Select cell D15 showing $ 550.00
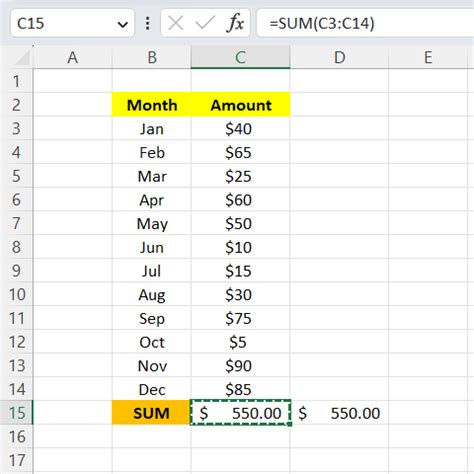 [x=339, y=412]
